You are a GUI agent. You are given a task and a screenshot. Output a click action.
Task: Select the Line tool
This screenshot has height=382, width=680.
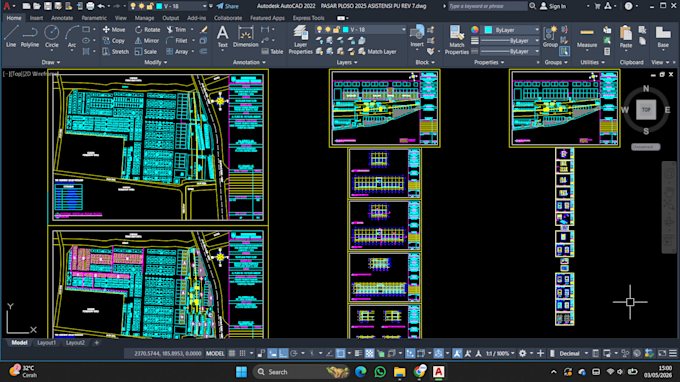[x=11, y=36]
